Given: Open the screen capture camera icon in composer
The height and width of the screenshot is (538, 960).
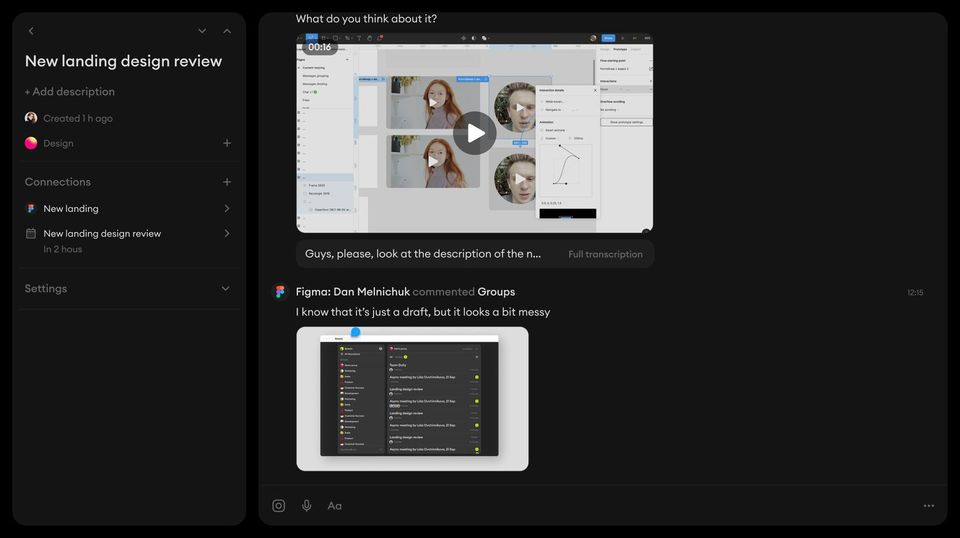Looking at the screenshot, I should coord(279,506).
